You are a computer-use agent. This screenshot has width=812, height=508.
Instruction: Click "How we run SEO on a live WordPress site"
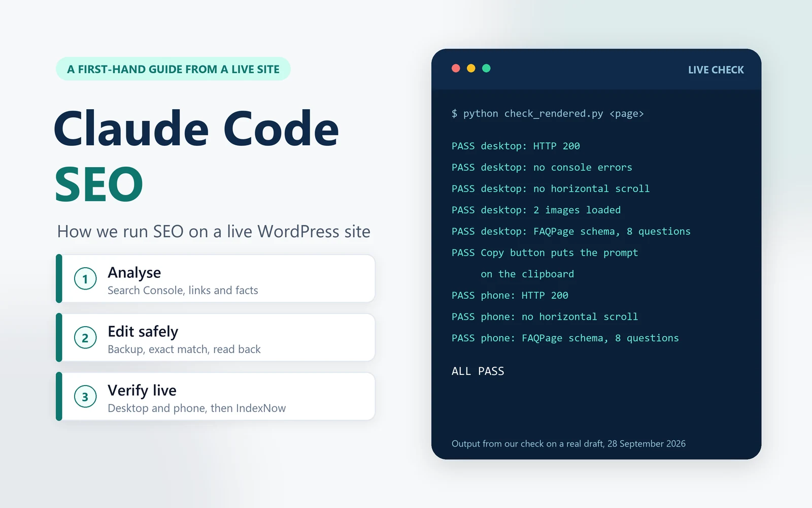click(x=214, y=232)
